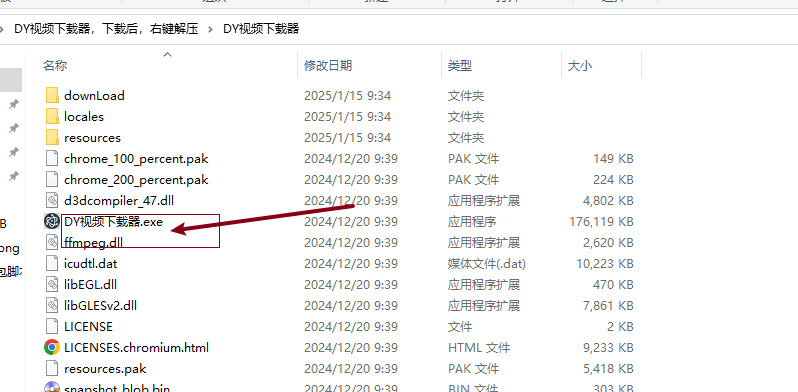Click the LICENSE file icon
This screenshot has height=392, width=798.
click(x=52, y=326)
